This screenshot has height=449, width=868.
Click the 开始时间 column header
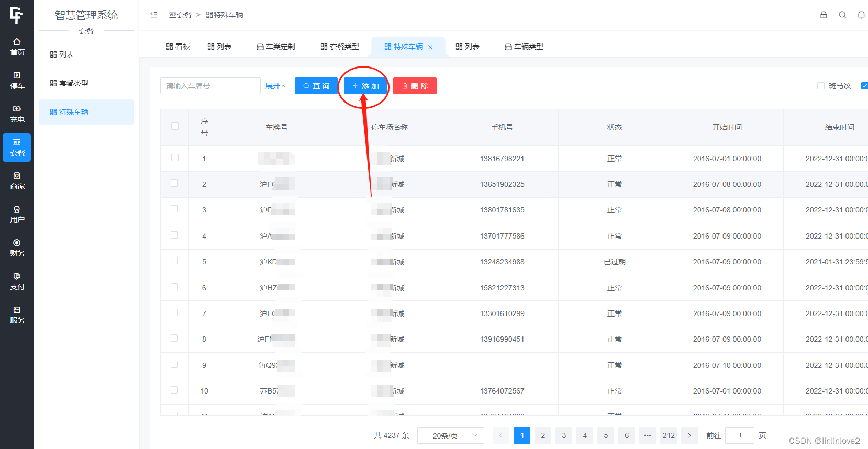click(x=727, y=127)
